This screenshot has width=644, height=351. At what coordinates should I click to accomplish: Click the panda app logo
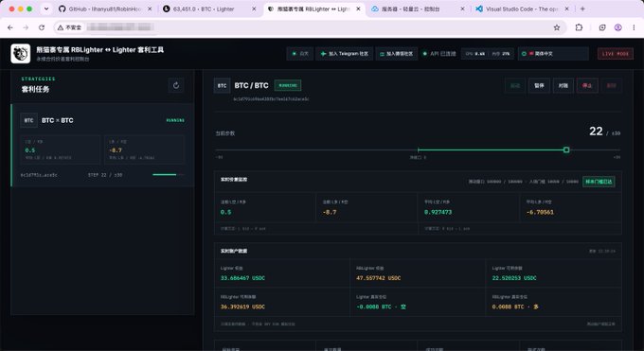pyautogui.click(x=21, y=53)
